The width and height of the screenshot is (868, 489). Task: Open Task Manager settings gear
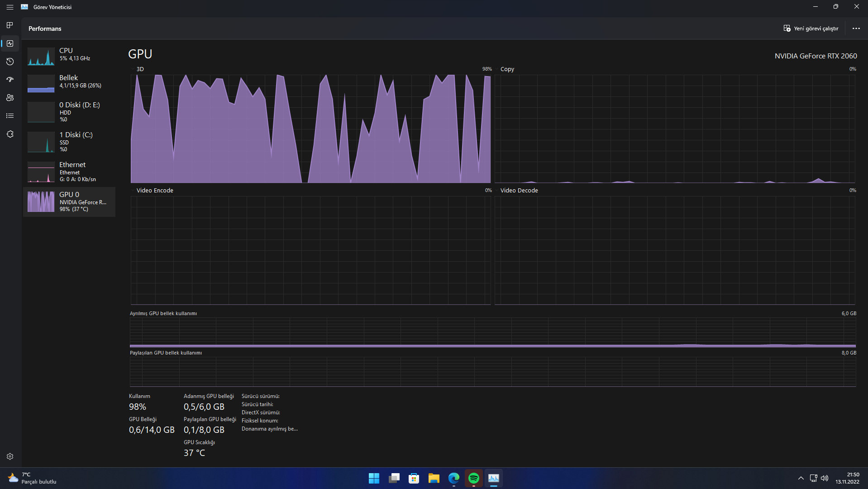tap(10, 456)
